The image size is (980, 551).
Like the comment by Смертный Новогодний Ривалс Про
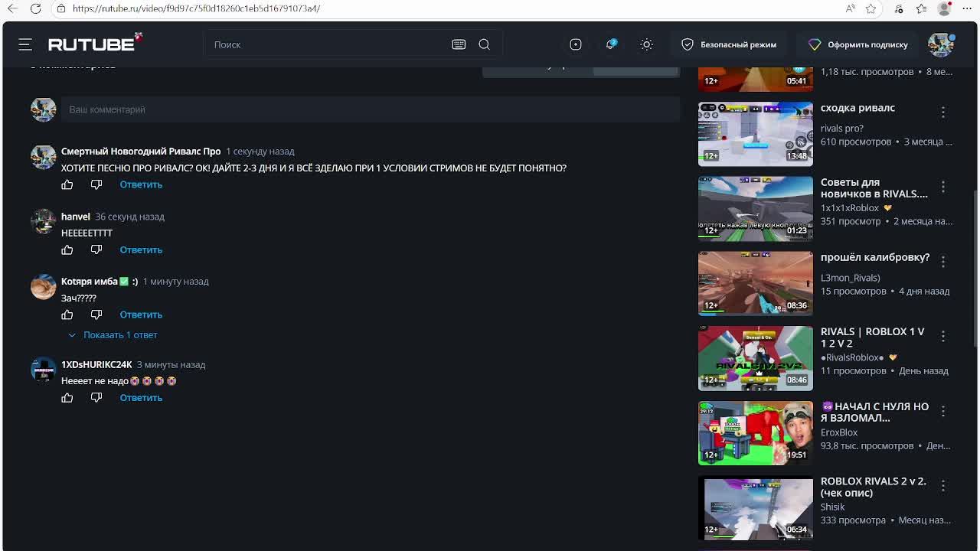click(67, 184)
